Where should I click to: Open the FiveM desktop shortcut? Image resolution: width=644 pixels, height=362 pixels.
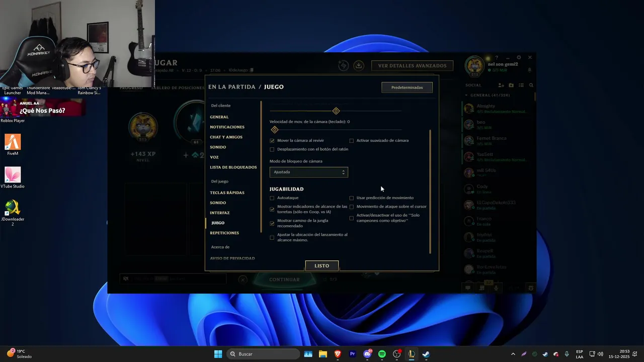pos(13,145)
